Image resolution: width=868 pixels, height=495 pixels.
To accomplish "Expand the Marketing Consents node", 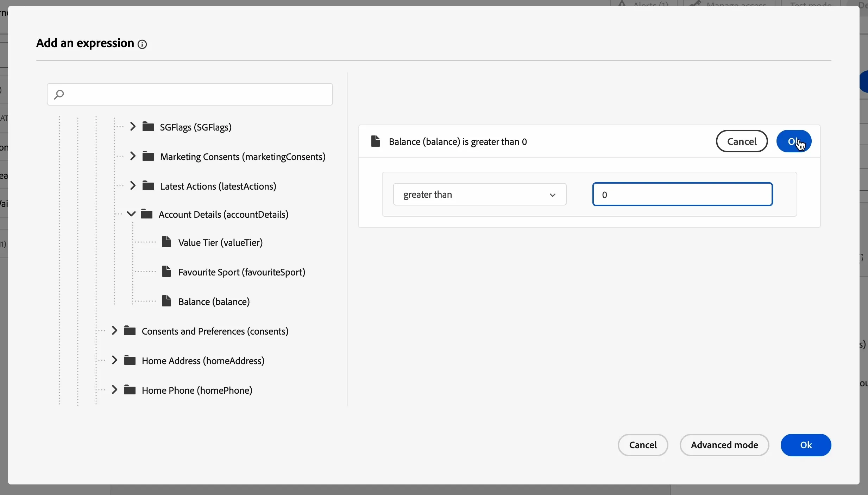I will [x=133, y=156].
